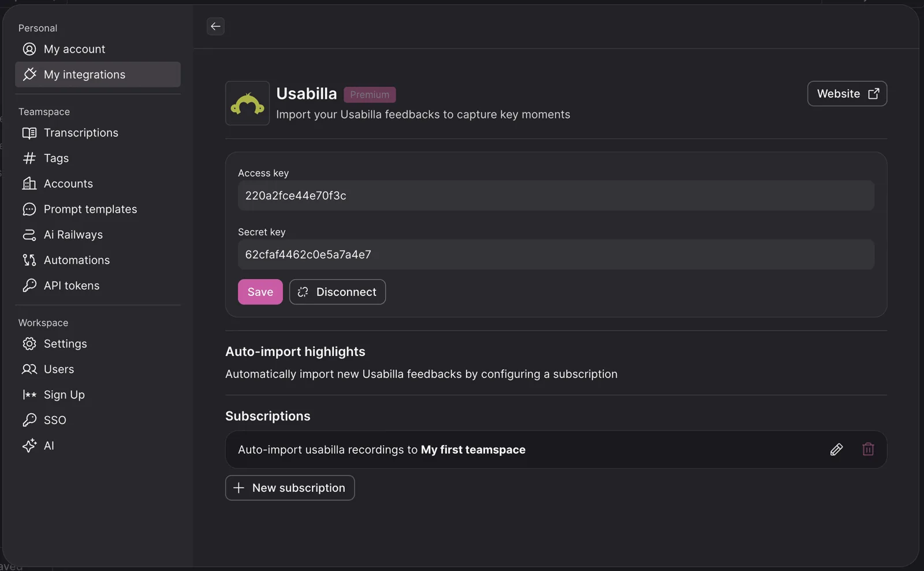This screenshot has width=924, height=571.
Task: Click the API tokens key icon
Action: pos(29,285)
